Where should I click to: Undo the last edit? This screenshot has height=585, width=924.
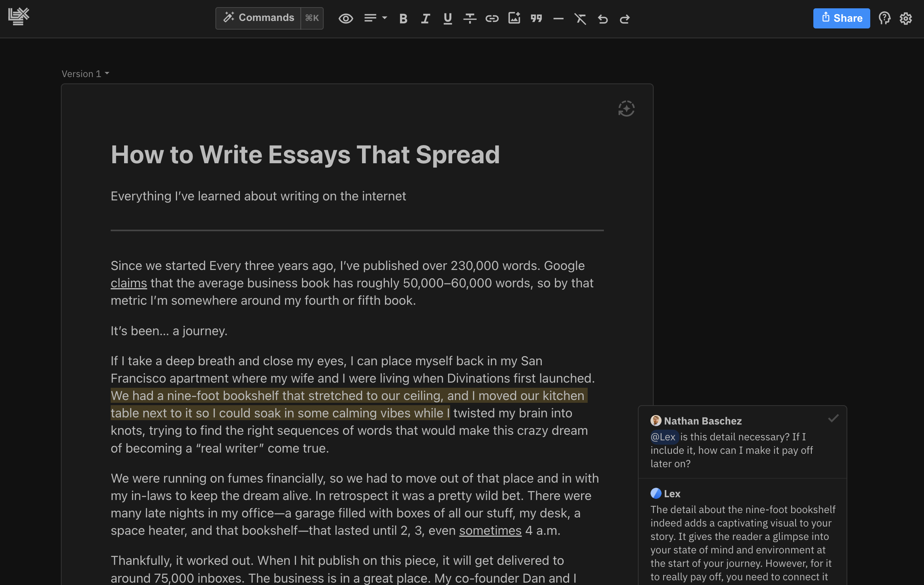[x=602, y=19]
